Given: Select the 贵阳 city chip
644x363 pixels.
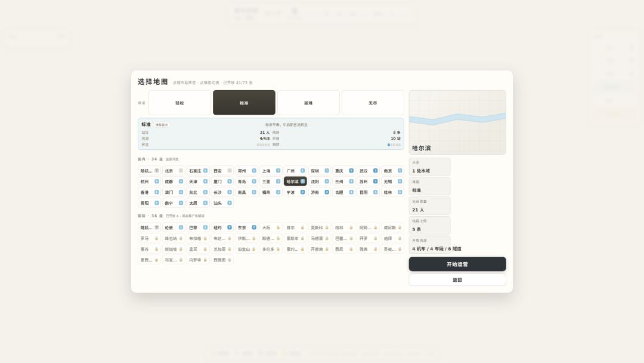Looking at the screenshot, I should click(149, 203).
